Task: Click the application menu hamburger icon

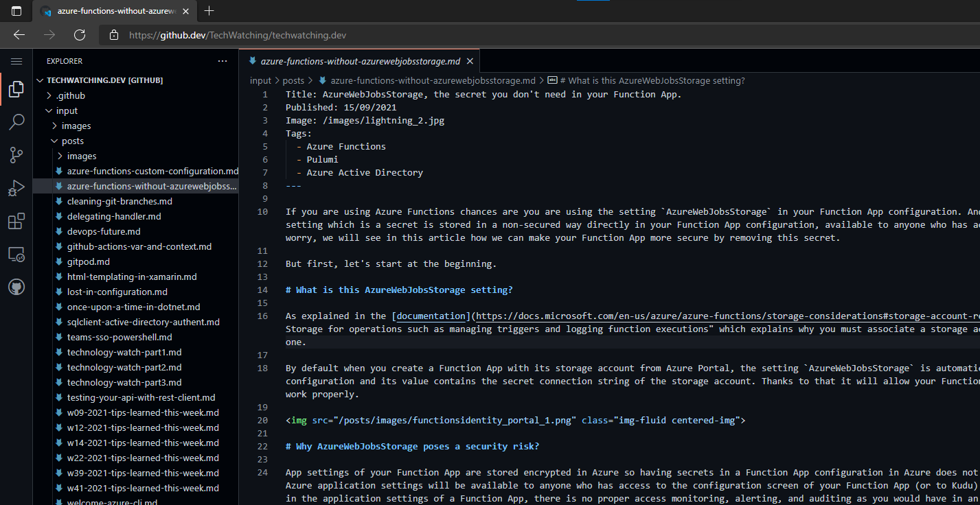Action: (x=16, y=61)
